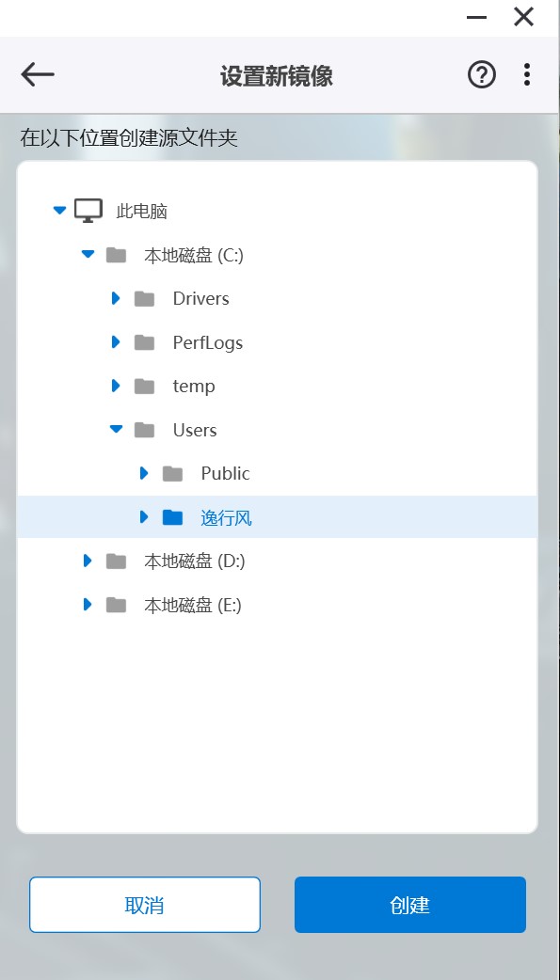Viewport: 560px width, 980px height.
Task: Click the folder icon next to PerfLogs
Action: (145, 342)
